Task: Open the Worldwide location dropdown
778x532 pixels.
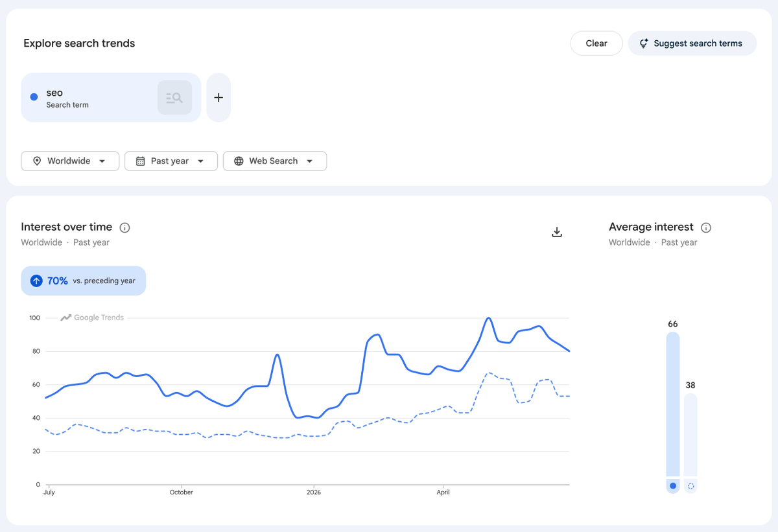Action: 70,161
